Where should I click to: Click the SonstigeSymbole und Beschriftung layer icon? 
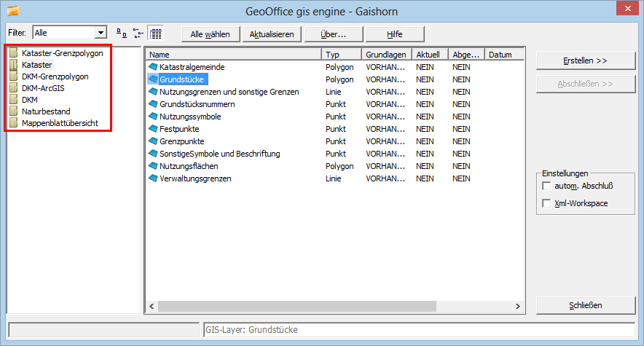153,154
